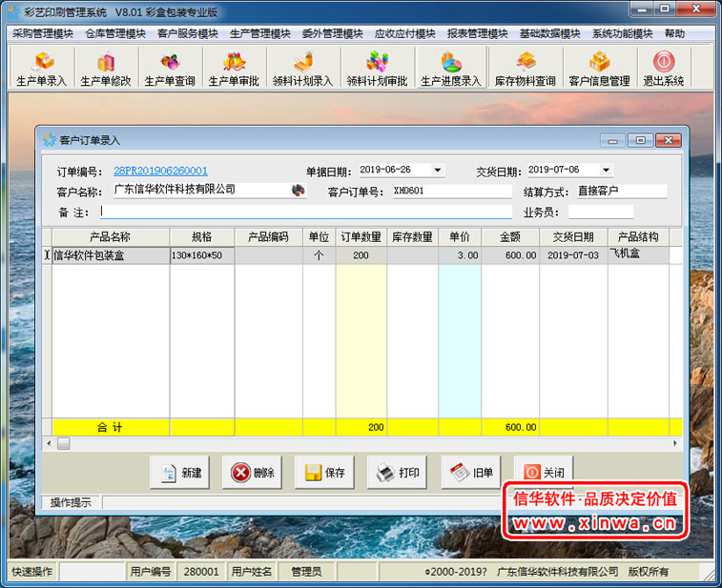The height and width of the screenshot is (588, 722).
Task: Expand the 单据日期 date dropdown
Action: [438, 171]
